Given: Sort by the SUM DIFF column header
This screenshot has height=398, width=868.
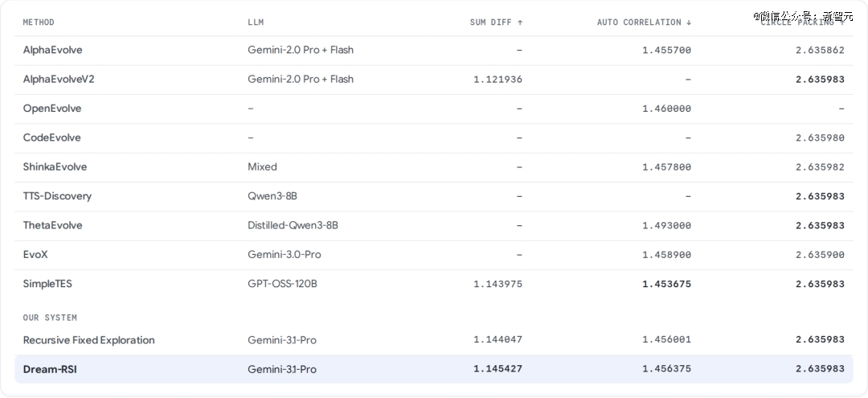Looking at the screenshot, I should pos(496,23).
